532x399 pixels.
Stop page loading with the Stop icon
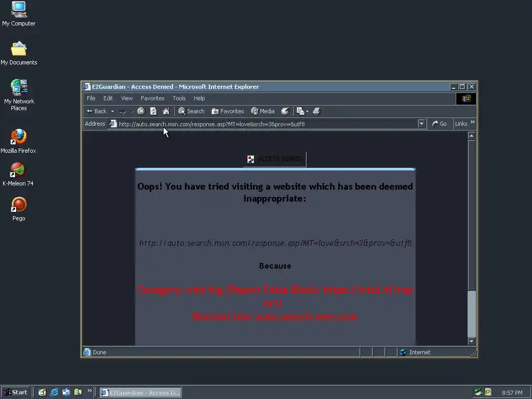(141, 111)
